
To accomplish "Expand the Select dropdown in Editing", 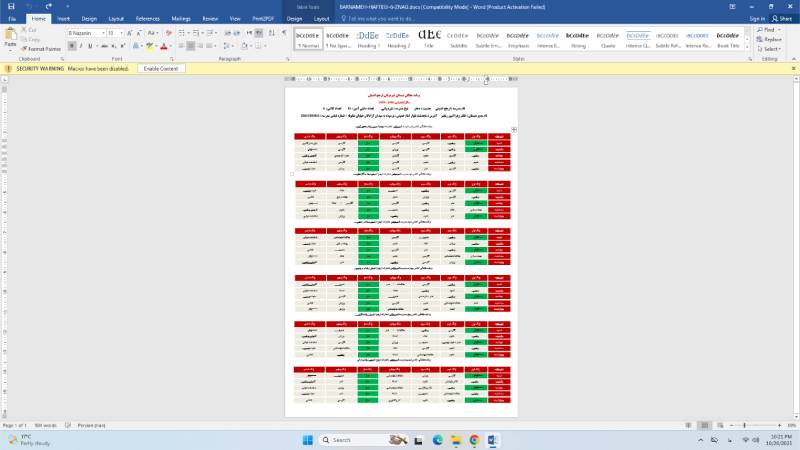I will (771, 48).
